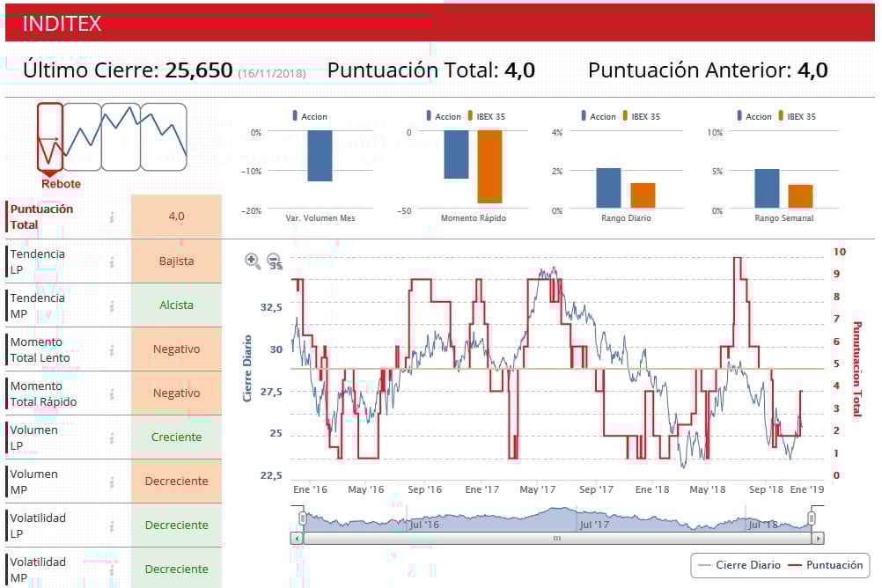Toggle Accion legend in Momento Rápido chart
Screen dimensions: 882x588
click(444, 116)
